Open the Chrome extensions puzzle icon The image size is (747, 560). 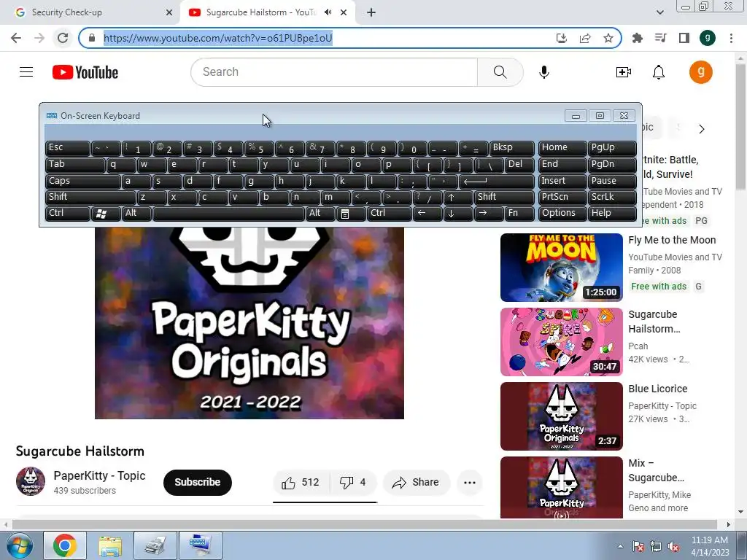637,38
